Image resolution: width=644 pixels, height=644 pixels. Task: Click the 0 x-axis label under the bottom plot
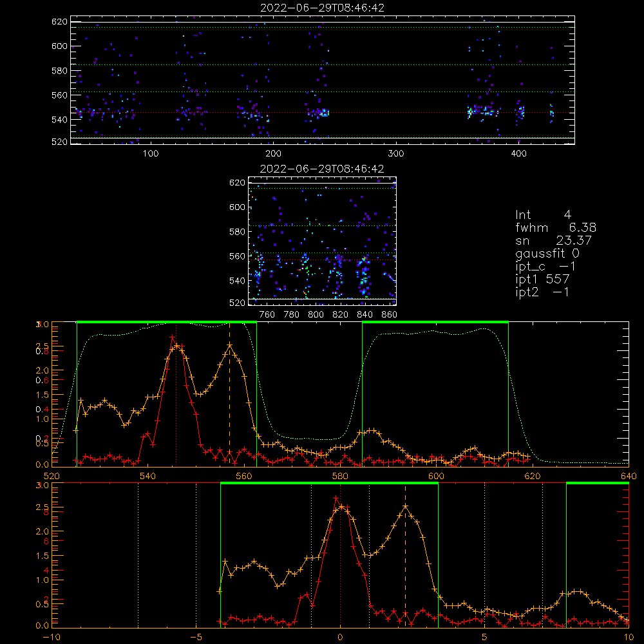[x=340, y=638]
